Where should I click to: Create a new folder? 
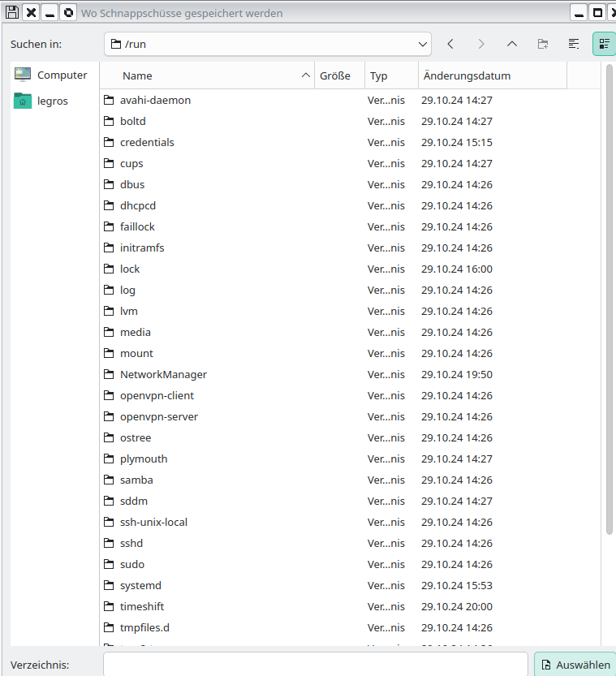pyautogui.click(x=543, y=44)
